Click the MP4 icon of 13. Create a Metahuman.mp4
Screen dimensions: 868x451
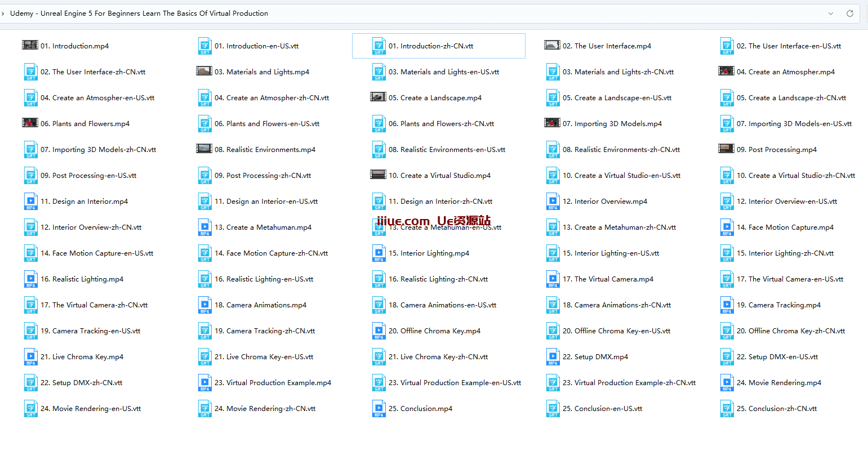tap(205, 227)
